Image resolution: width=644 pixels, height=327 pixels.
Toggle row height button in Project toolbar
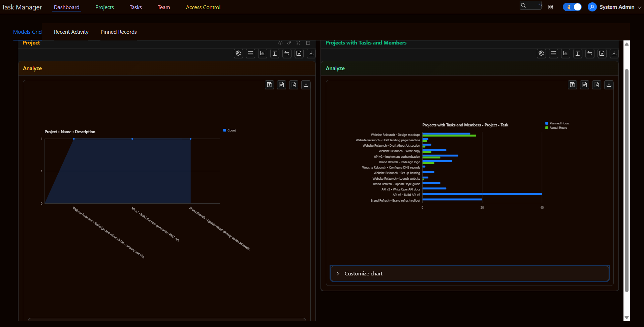pos(275,53)
